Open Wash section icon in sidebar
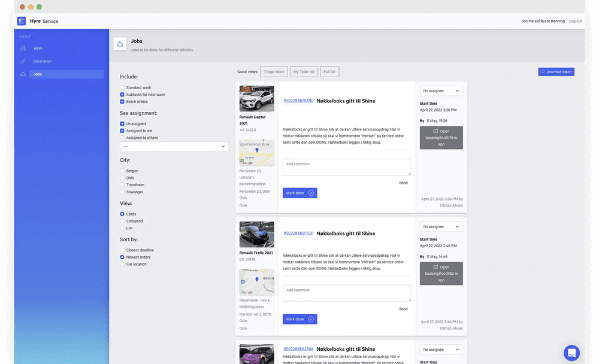599x364 pixels. (x=23, y=48)
